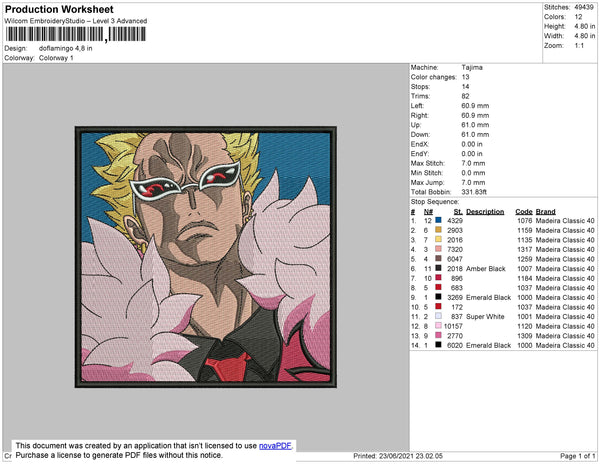Click the black swatch in stop 9
The width and height of the screenshot is (600, 464).
(438, 297)
